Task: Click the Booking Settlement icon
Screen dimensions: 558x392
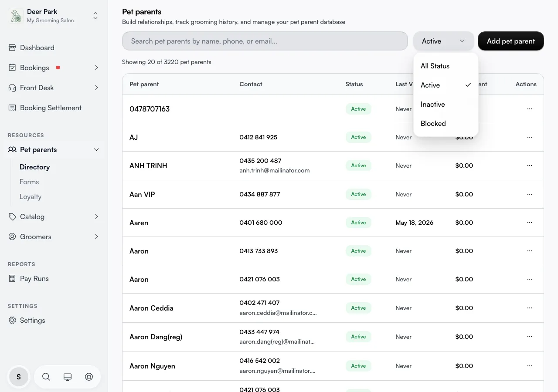Action: click(12, 108)
